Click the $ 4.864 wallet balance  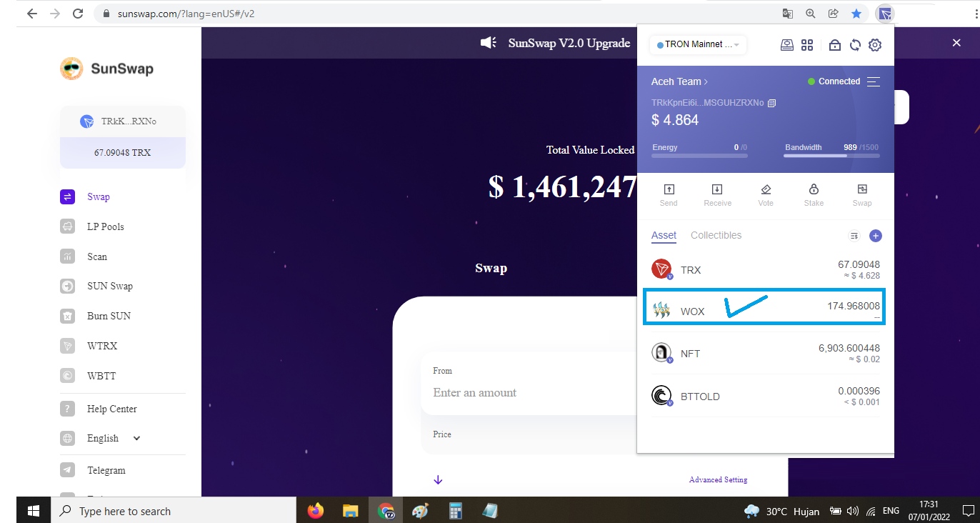tap(675, 120)
